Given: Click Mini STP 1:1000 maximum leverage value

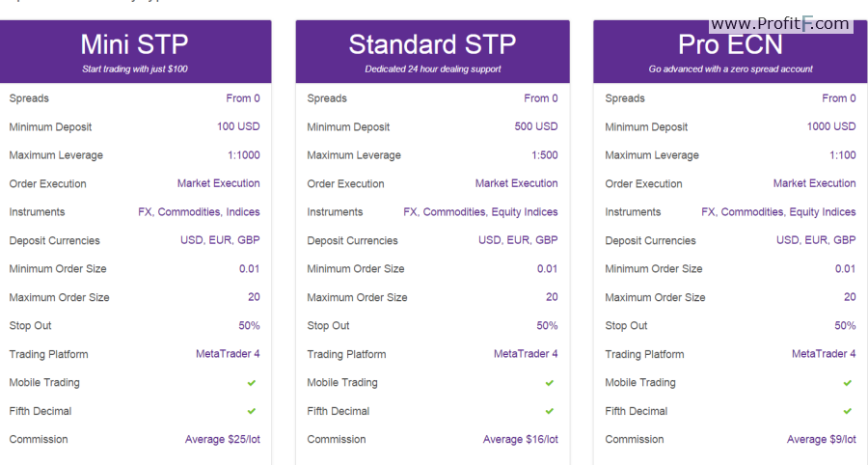Looking at the screenshot, I should tap(244, 155).
